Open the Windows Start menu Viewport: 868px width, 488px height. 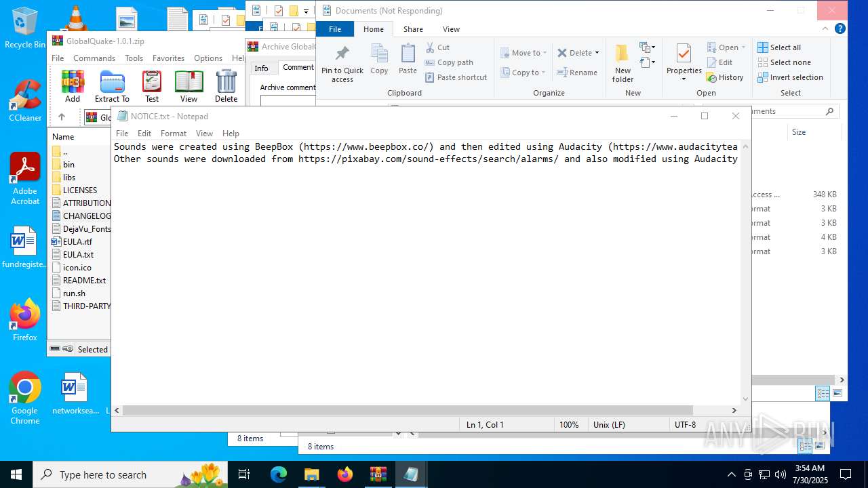tap(16, 474)
